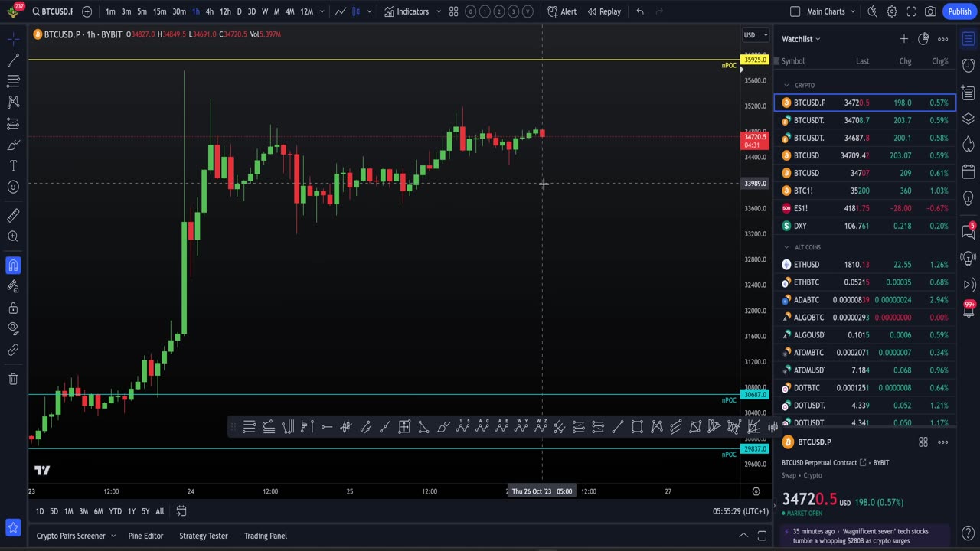This screenshot has height=551, width=980.
Task: Open the Main Charts layout dropdown
Action: tap(831, 11)
